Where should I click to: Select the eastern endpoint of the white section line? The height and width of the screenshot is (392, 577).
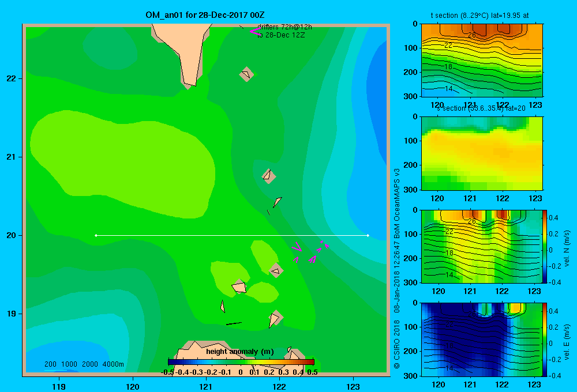368,235
